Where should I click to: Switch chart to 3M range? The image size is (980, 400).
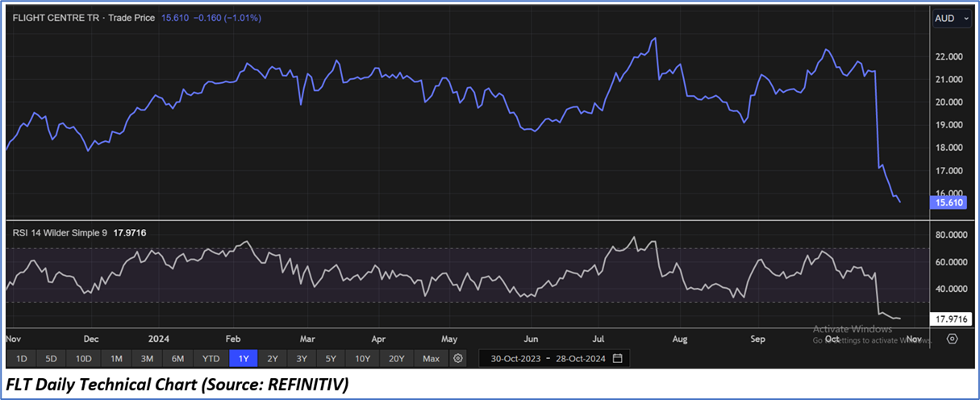tap(147, 358)
